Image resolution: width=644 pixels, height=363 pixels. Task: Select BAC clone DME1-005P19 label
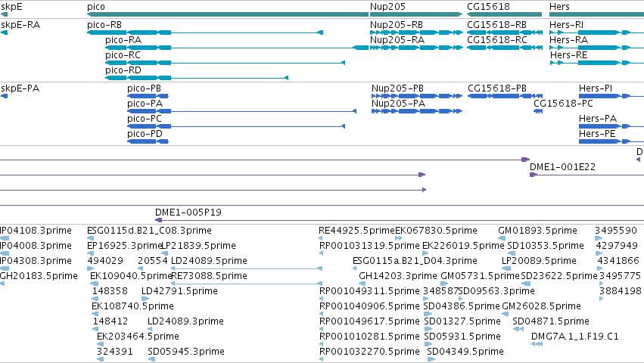[x=188, y=213]
